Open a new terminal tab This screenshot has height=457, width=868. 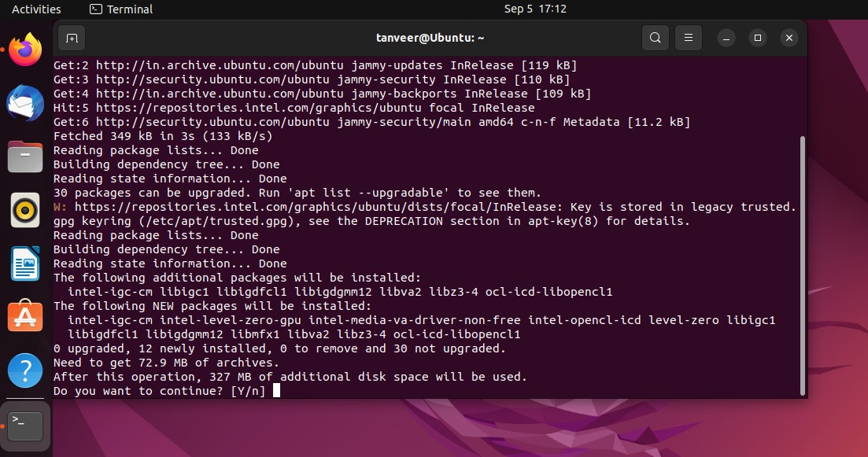coord(71,38)
